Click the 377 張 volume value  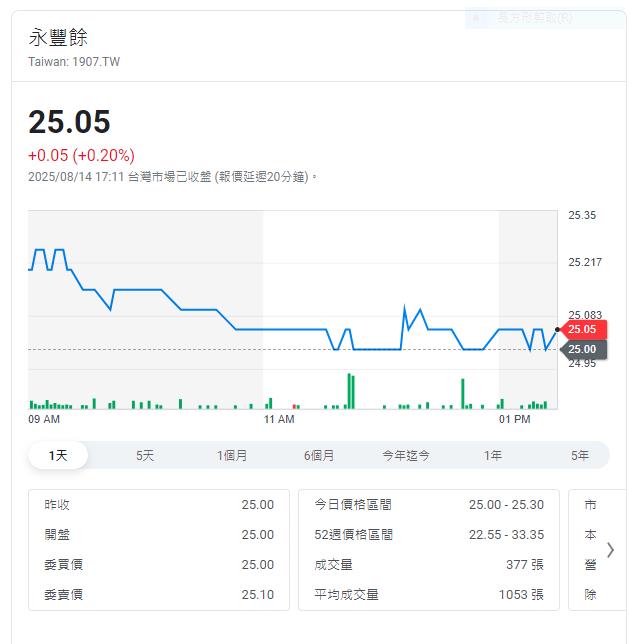(x=525, y=564)
